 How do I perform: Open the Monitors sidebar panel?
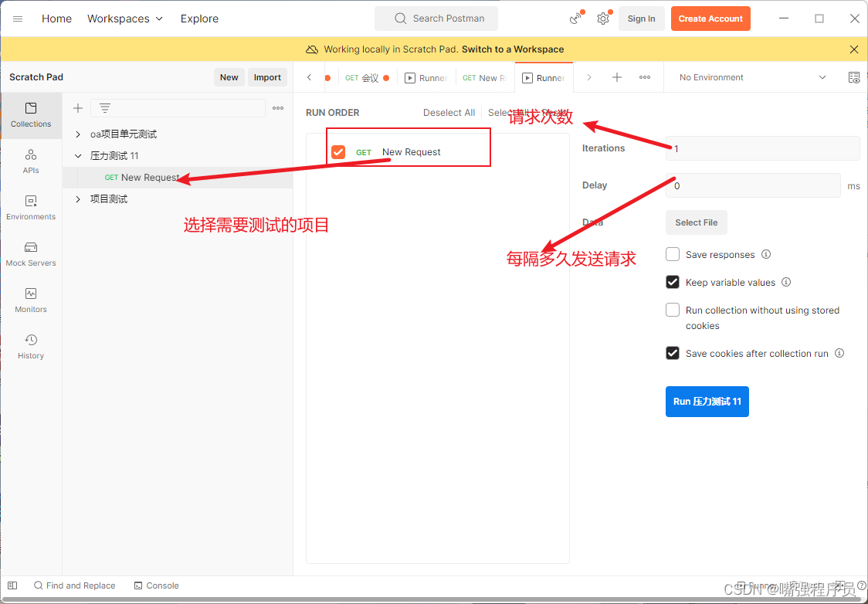point(31,300)
